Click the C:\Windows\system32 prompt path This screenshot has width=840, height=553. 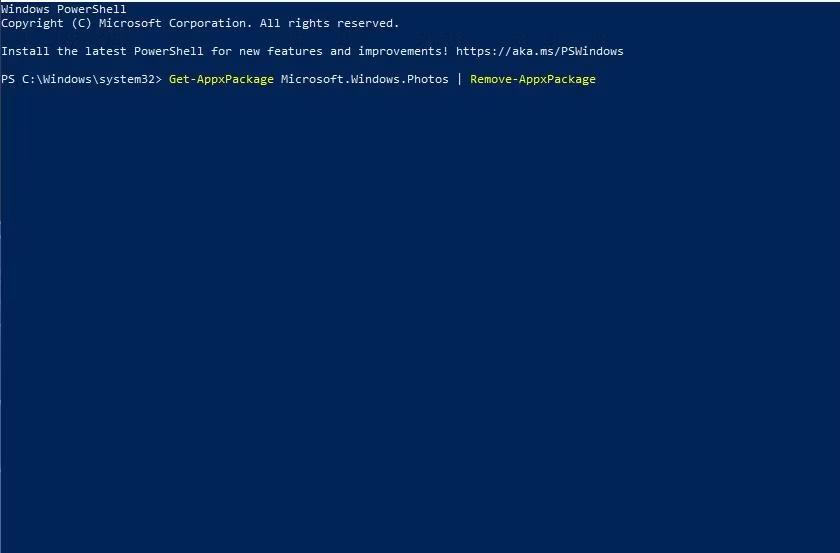[x=88, y=79]
